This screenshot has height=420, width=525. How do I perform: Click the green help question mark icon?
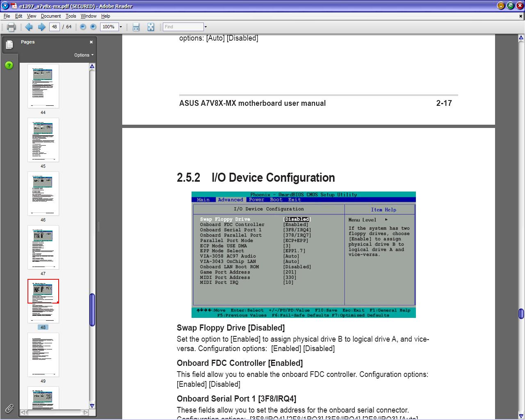9,65
